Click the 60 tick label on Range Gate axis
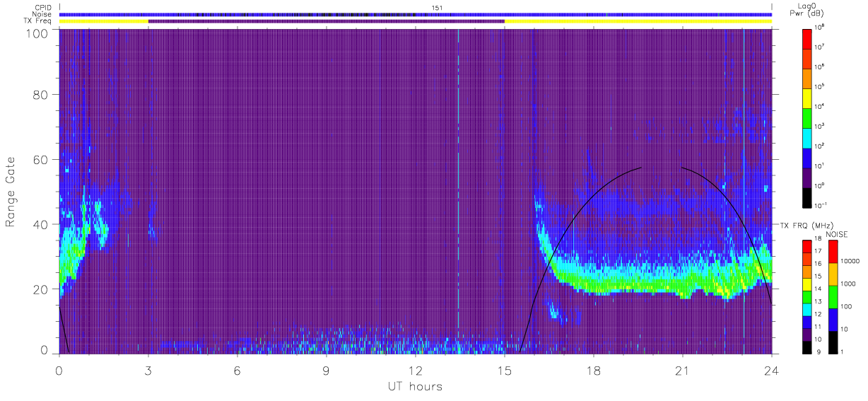Viewport: 868px width, 401px height. coord(40,159)
